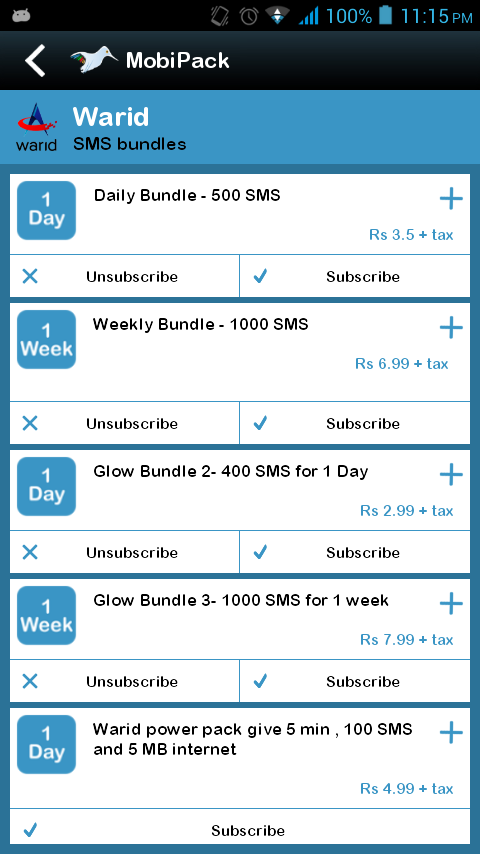Tap 1 Day badge of Warid power pack
The height and width of the screenshot is (854, 480).
[46, 745]
